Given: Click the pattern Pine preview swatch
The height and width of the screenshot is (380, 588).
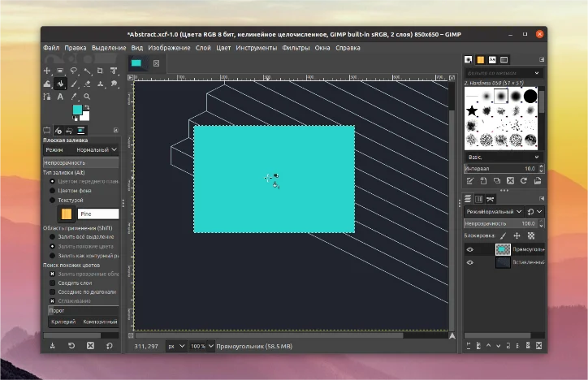Looking at the screenshot, I should tap(66, 214).
